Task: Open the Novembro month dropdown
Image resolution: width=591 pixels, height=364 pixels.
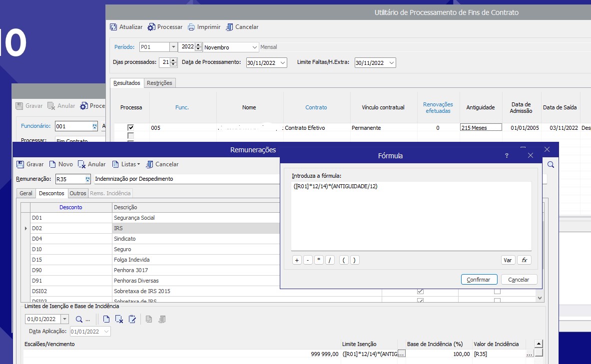Action: tap(254, 47)
